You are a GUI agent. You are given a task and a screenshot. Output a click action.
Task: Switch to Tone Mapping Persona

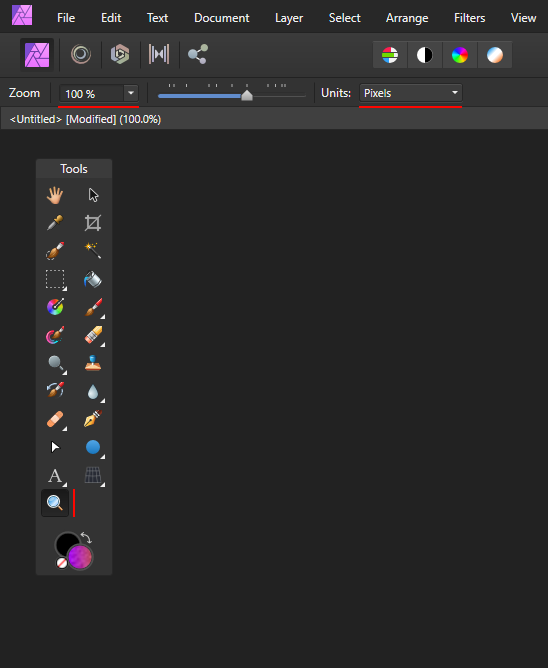(x=159, y=54)
